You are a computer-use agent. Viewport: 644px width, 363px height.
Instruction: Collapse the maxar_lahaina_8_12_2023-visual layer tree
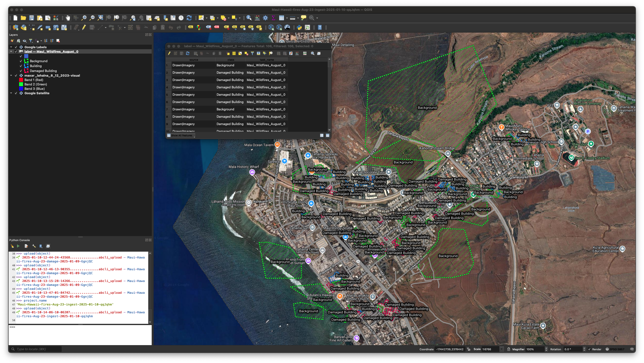point(11,76)
